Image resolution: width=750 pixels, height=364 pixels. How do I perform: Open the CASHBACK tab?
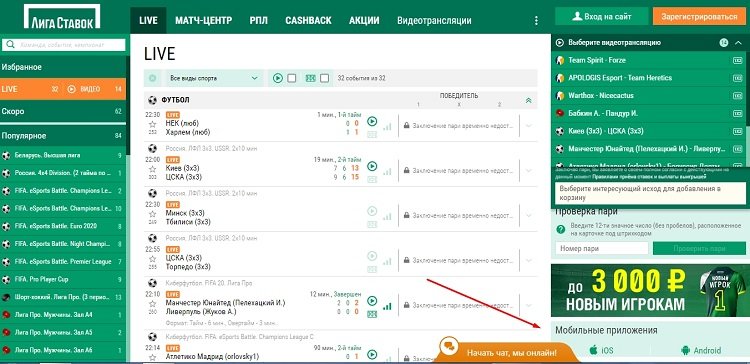click(x=308, y=21)
